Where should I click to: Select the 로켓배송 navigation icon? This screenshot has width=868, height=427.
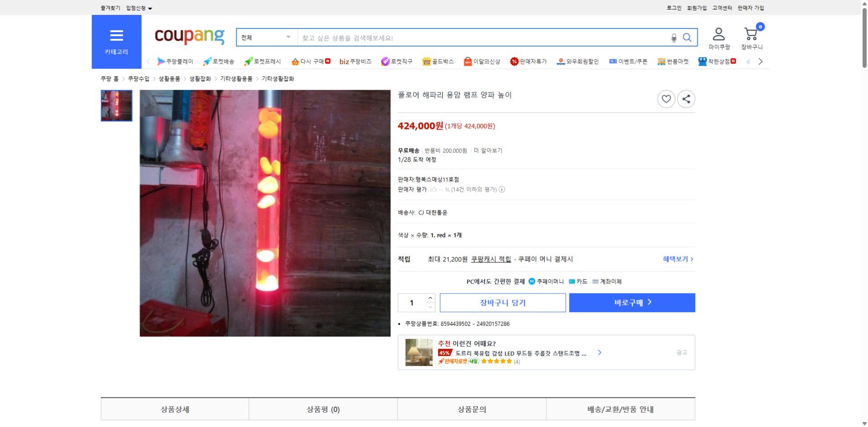point(207,61)
